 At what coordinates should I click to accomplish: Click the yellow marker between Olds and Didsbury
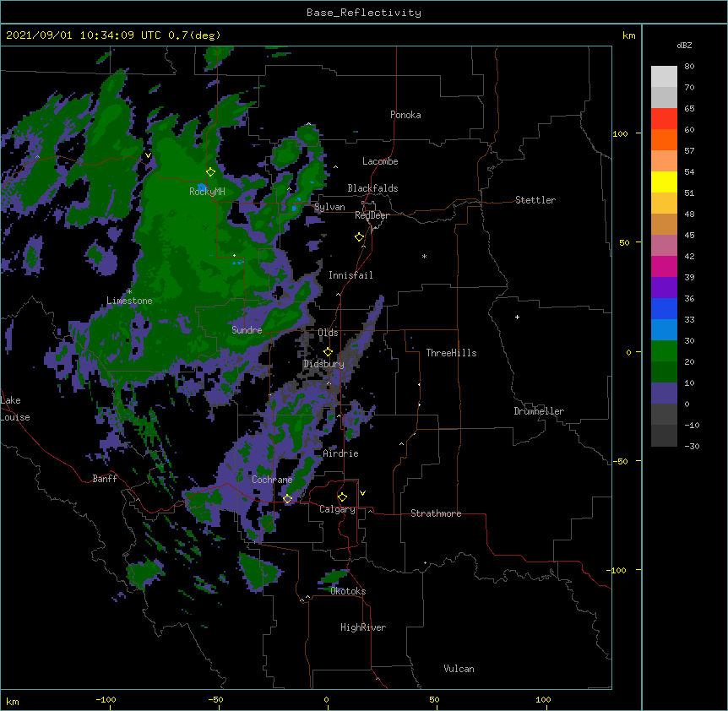pyautogui.click(x=328, y=351)
